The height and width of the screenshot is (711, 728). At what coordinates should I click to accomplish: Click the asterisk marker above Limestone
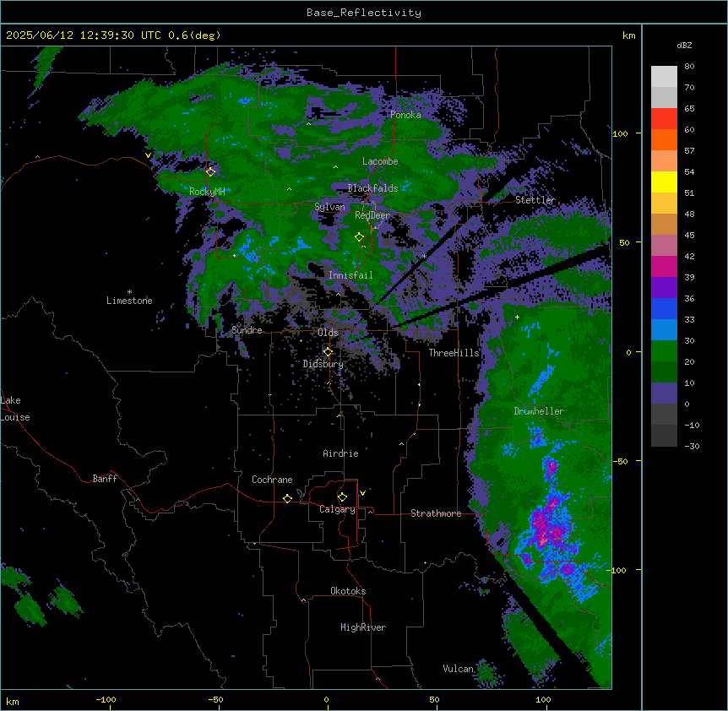129,292
